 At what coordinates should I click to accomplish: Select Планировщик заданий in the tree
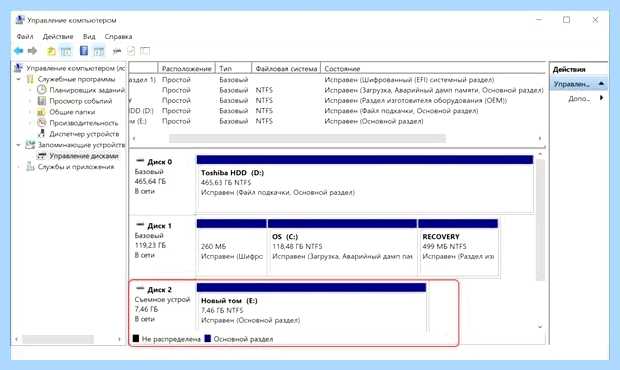click(87, 90)
